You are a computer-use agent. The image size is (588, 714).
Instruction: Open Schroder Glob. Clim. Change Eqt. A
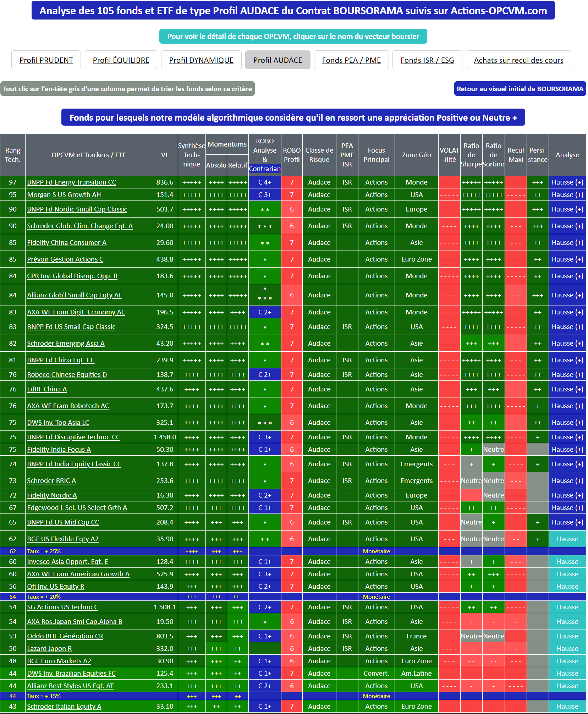pos(80,226)
